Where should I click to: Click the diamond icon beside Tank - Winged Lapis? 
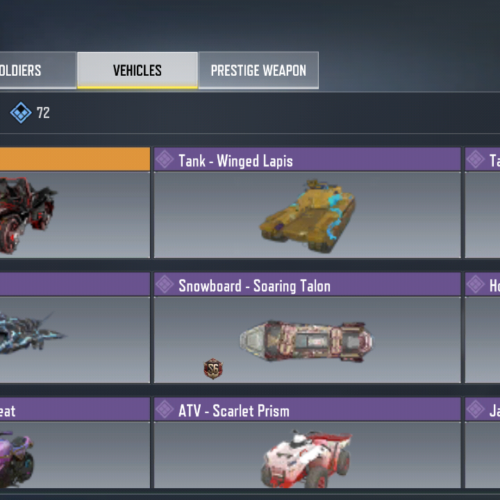[x=165, y=160]
